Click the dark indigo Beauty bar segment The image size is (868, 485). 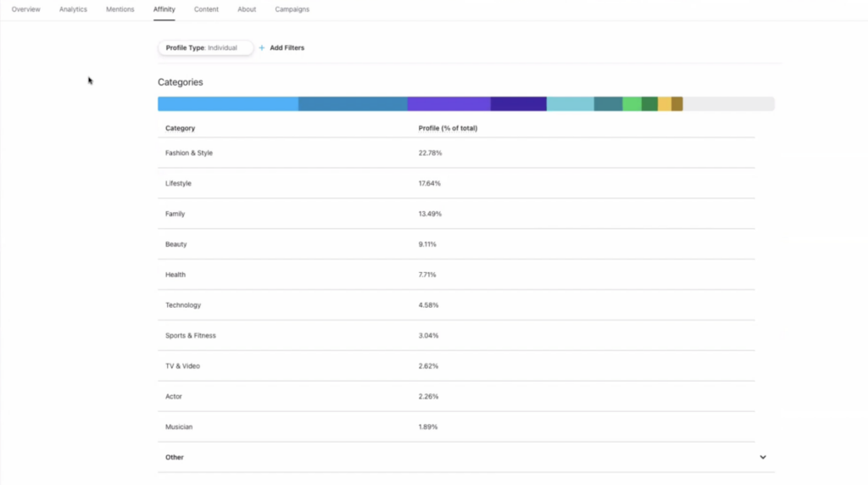coord(519,103)
